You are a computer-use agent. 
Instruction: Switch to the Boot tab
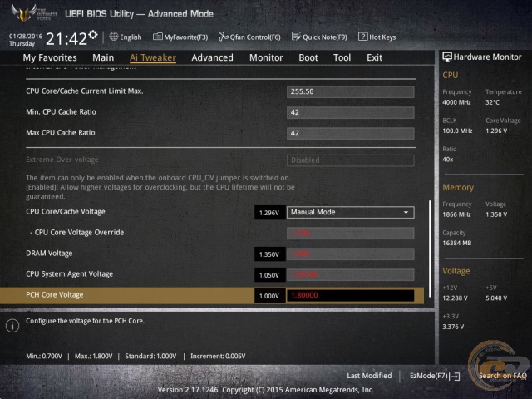coord(308,57)
